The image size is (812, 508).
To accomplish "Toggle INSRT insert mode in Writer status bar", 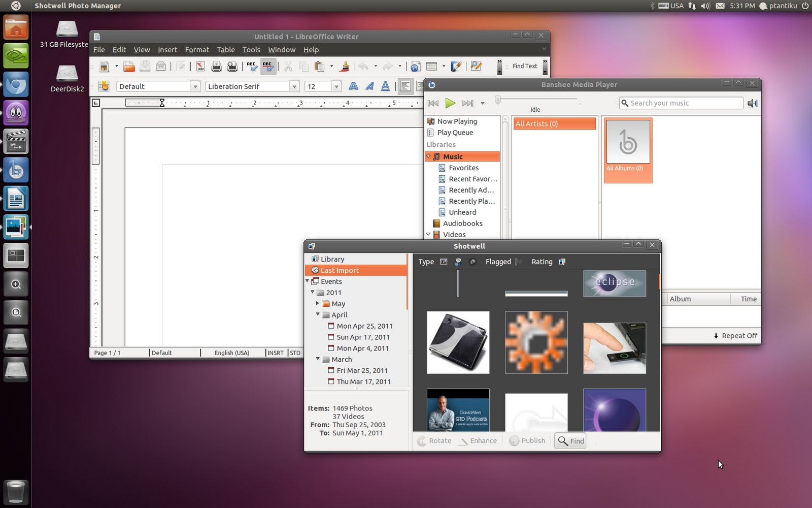I will pos(276,353).
